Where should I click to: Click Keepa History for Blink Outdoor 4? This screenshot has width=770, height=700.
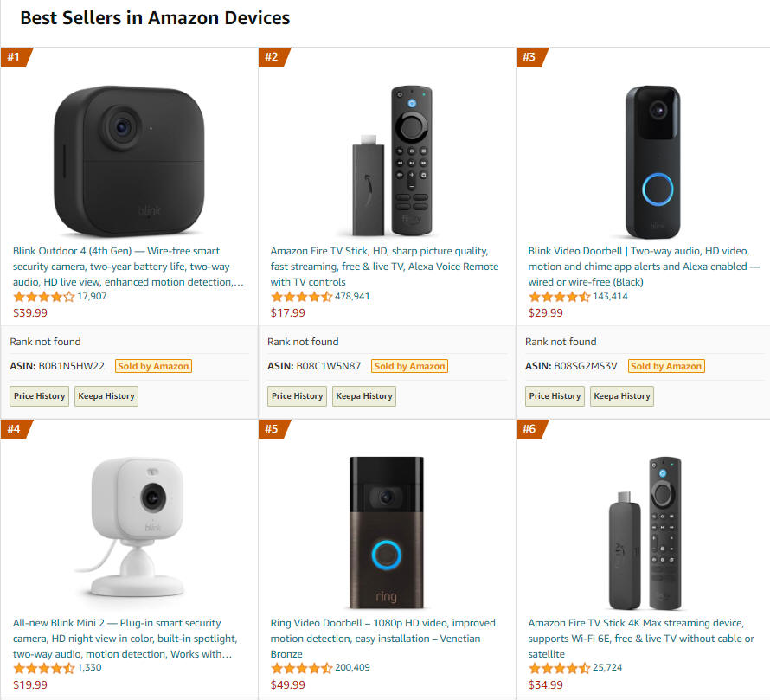pos(106,396)
